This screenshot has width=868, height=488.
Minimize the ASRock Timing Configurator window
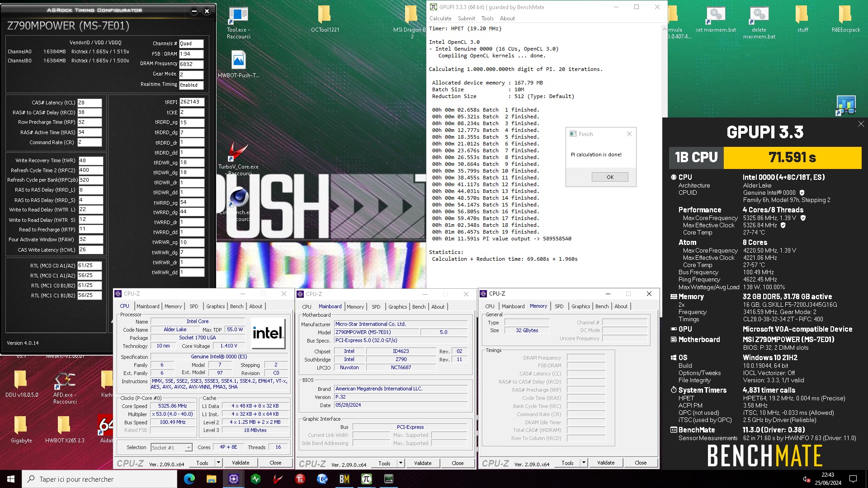(x=194, y=11)
